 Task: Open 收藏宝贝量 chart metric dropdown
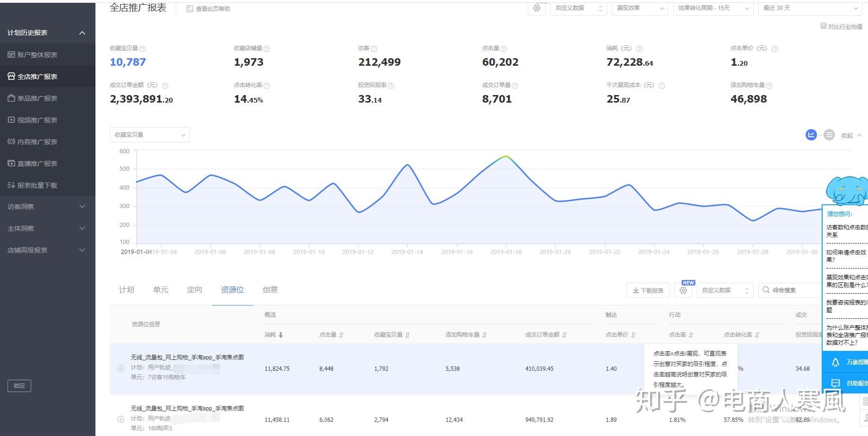150,135
